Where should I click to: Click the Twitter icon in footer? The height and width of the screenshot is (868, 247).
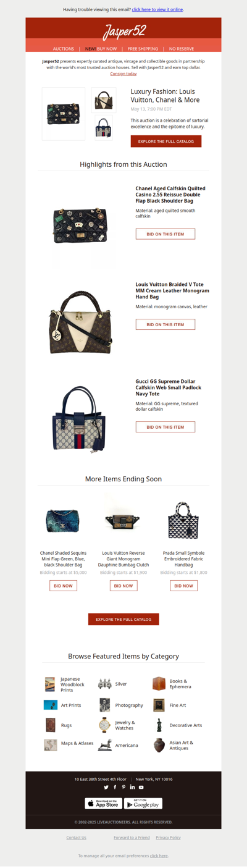point(106,787)
